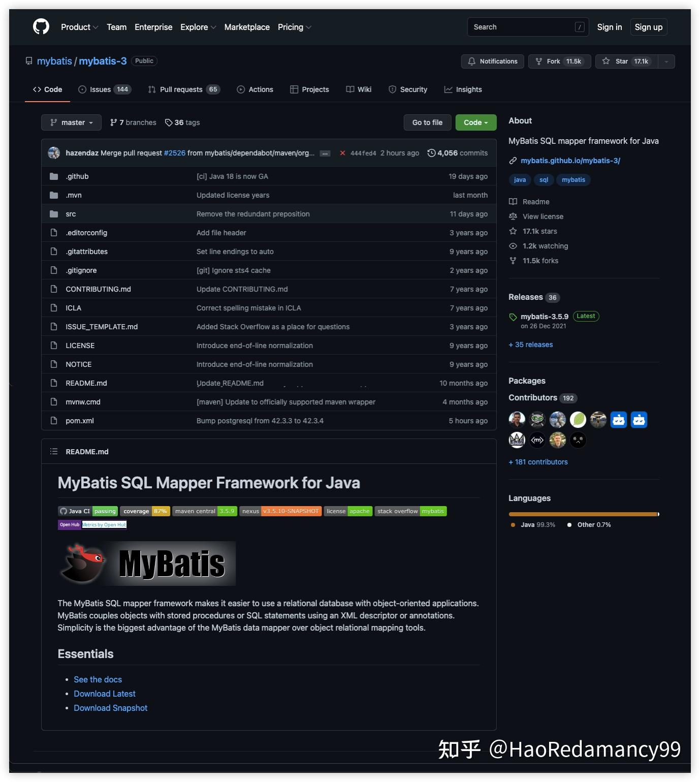Viewport: 700px width, 782px height.
Task: Open the Insights tab
Action: [463, 89]
